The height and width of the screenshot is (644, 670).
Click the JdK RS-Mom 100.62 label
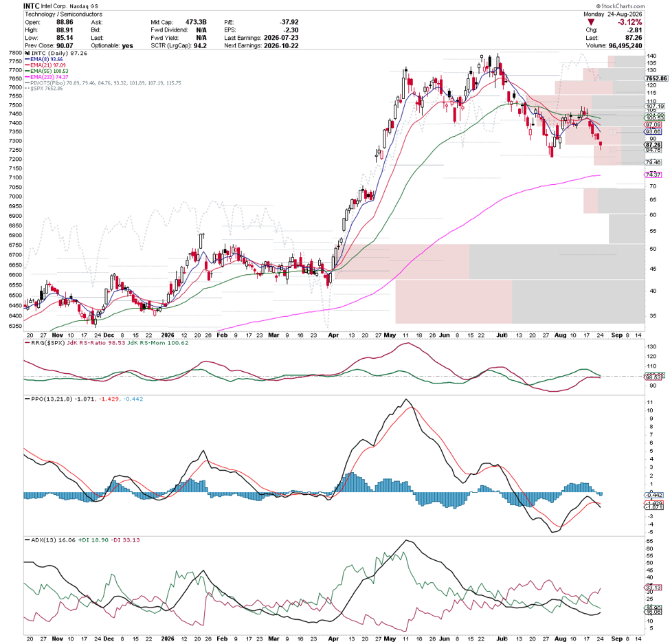158,343
